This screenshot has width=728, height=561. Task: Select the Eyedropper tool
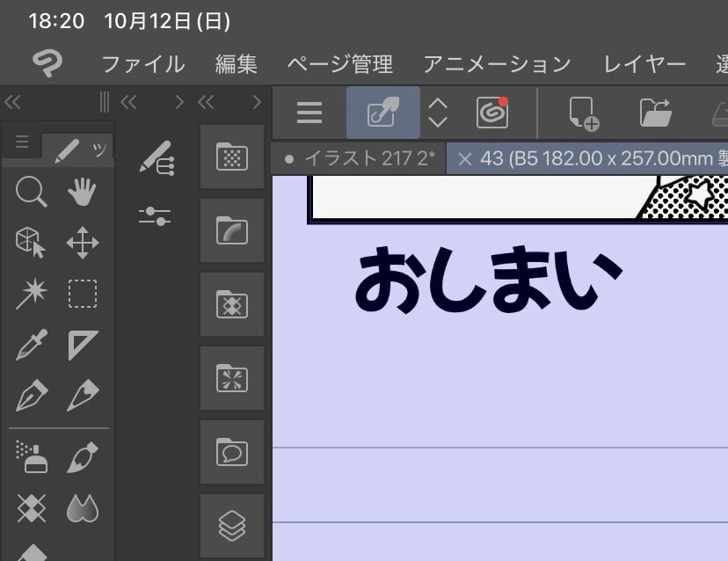(x=31, y=345)
